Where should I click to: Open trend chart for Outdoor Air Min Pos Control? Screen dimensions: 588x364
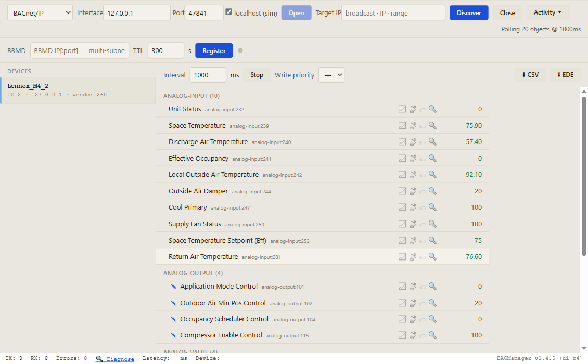(x=402, y=303)
